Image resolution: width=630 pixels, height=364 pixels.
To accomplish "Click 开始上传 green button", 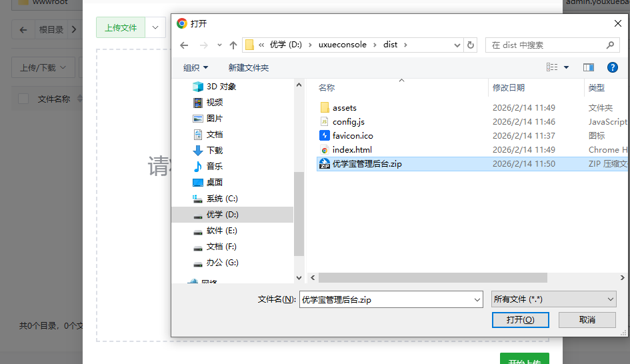I will click(x=524, y=359).
